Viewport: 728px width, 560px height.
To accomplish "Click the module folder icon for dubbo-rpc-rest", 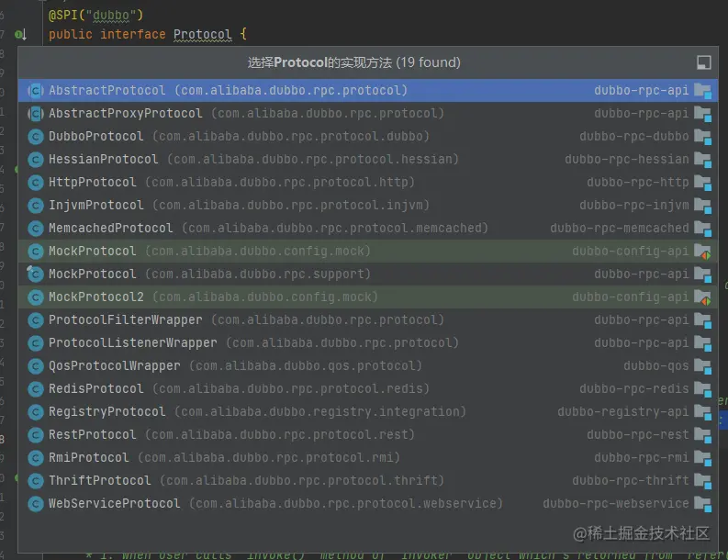I will pos(703,435).
